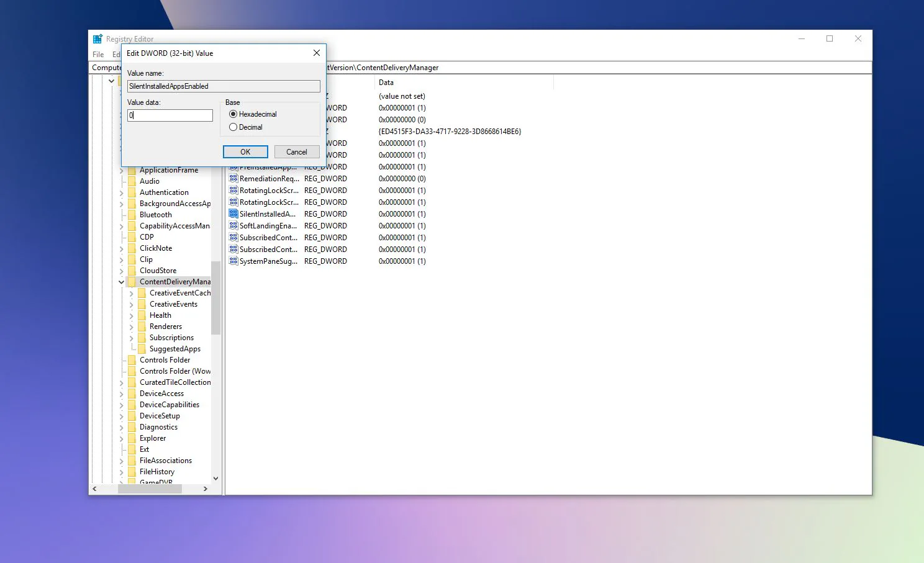The image size is (924, 563).
Task: Select the RemediationReq... value icon
Action: coord(233,179)
